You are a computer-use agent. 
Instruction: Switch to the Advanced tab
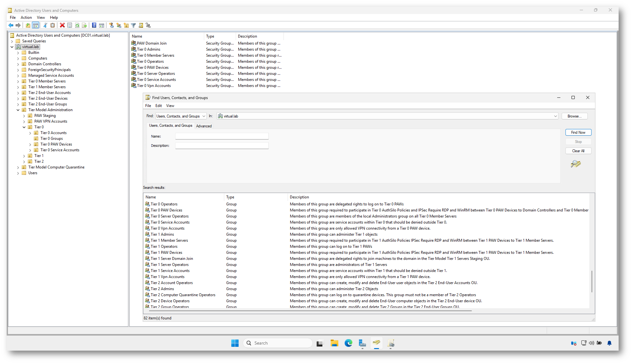coord(204,126)
